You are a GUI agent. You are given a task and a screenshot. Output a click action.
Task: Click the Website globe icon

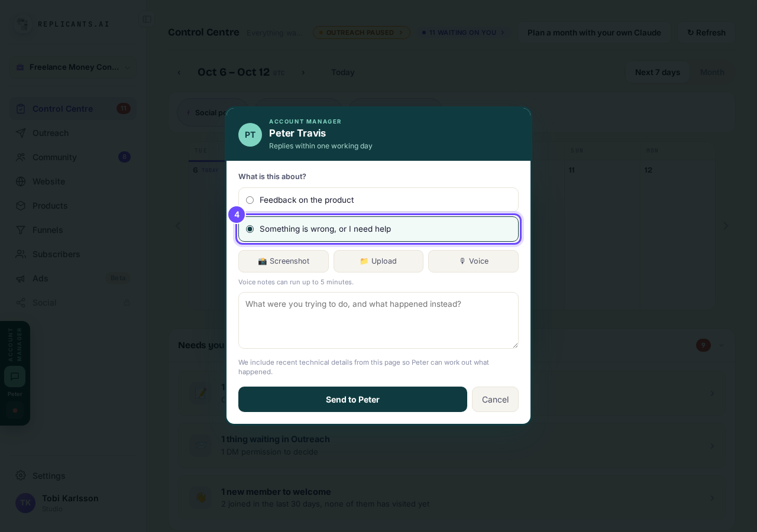coord(21,181)
